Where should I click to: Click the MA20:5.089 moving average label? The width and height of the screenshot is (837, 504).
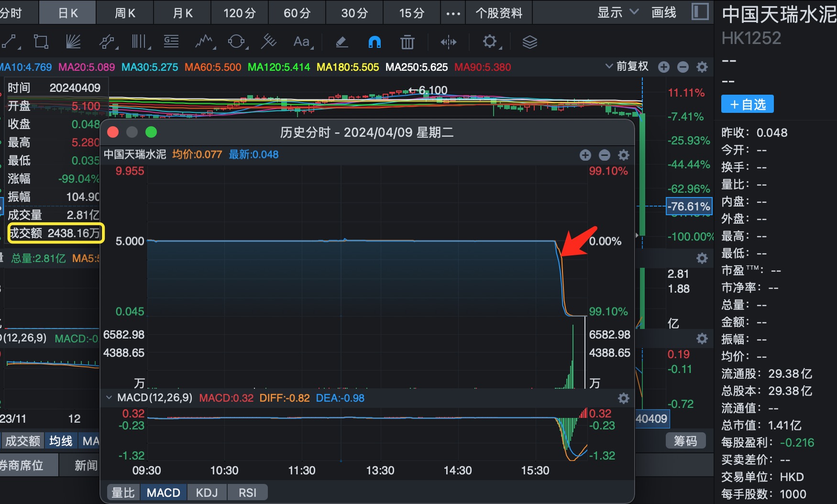pos(87,67)
